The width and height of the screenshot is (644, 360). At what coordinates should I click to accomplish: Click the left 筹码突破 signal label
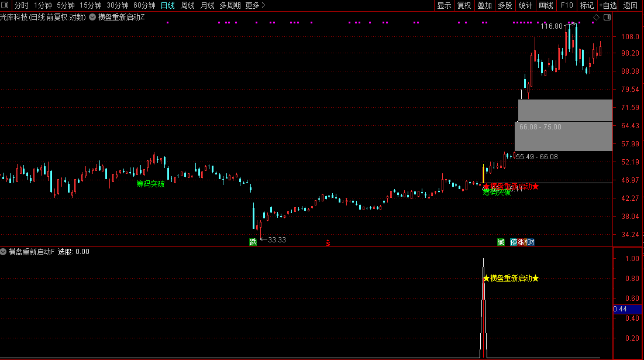click(x=150, y=184)
